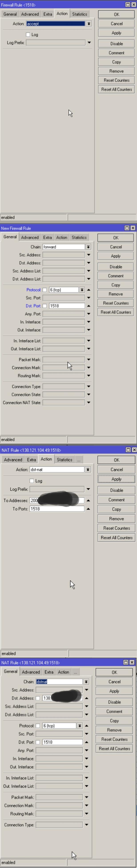Image resolution: width=137 pixels, height=868 pixels.
Task: Expand Packet Mark in New Firewall Rule
Action: [x=89, y=360]
